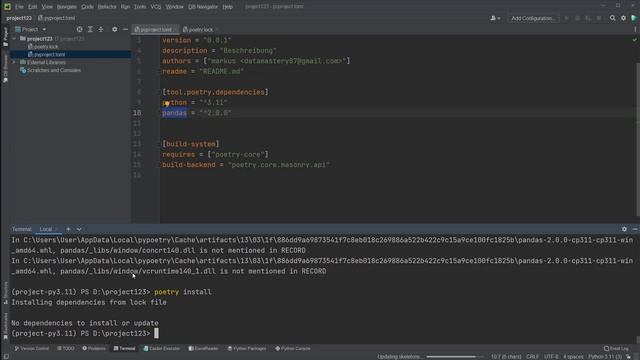Click Python 3.11 interpreter status widget

pos(605,357)
